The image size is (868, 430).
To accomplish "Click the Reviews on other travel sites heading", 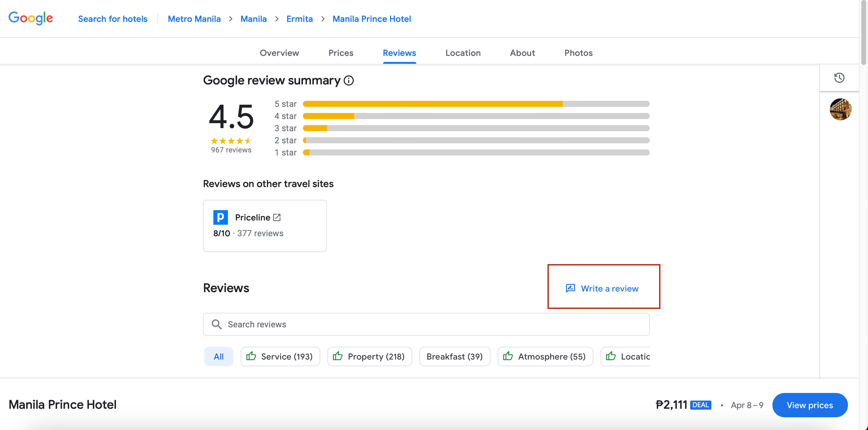I will [268, 183].
